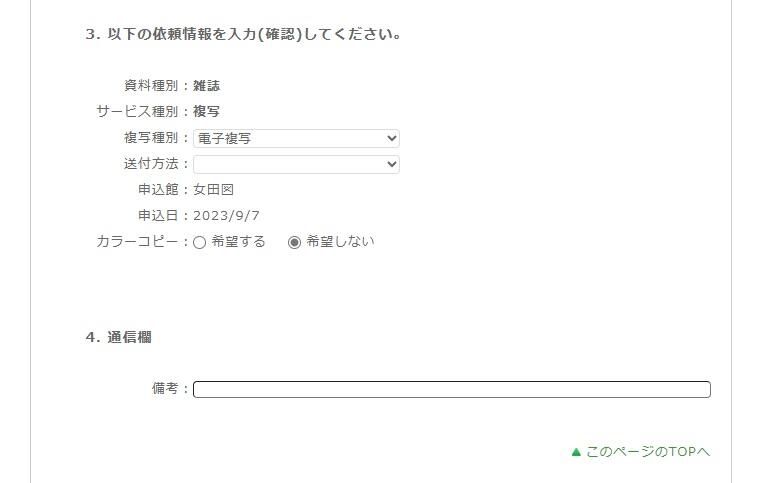This screenshot has height=483, width=760.
Task: Click the 資料種別 value 雑誌
Action: 206,86
